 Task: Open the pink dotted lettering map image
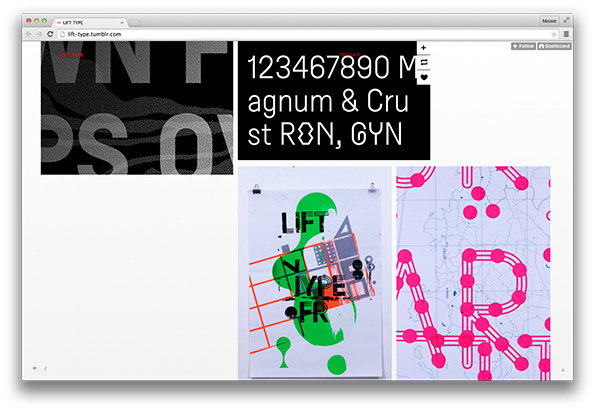pos(473,272)
